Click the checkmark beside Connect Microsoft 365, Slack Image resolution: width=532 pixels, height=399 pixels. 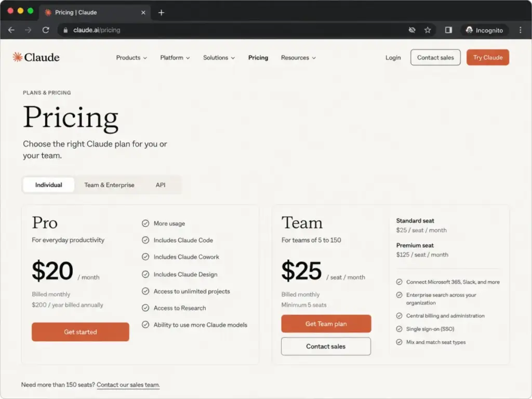(x=400, y=282)
